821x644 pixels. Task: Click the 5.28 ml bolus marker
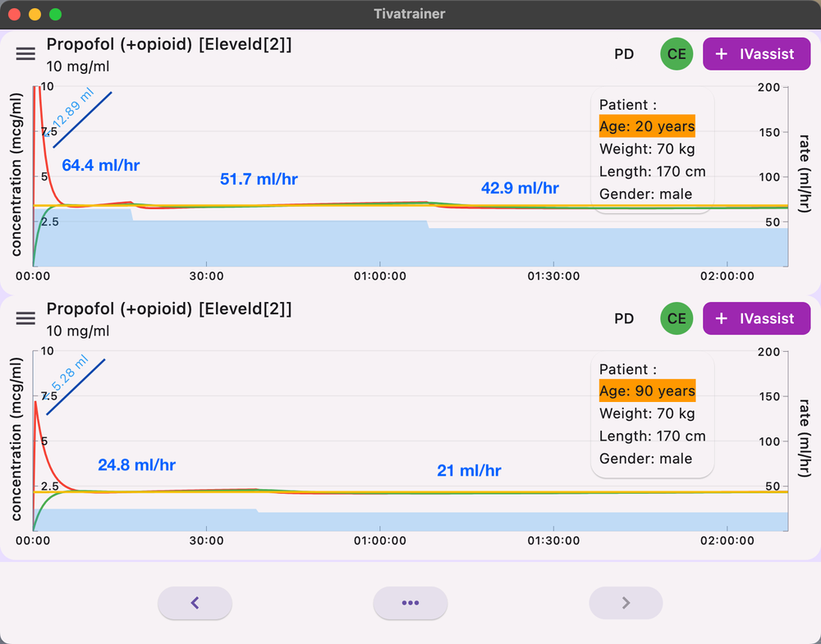tap(71, 379)
